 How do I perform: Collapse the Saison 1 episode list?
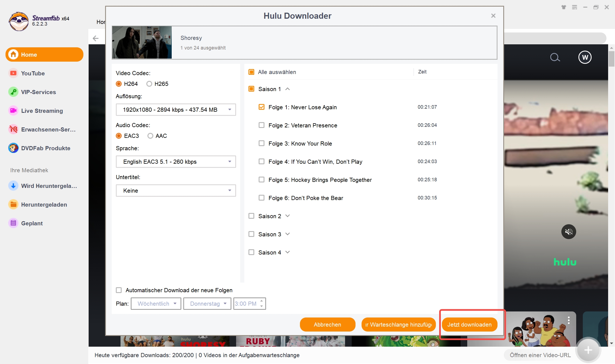pyautogui.click(x=288, y=89)
